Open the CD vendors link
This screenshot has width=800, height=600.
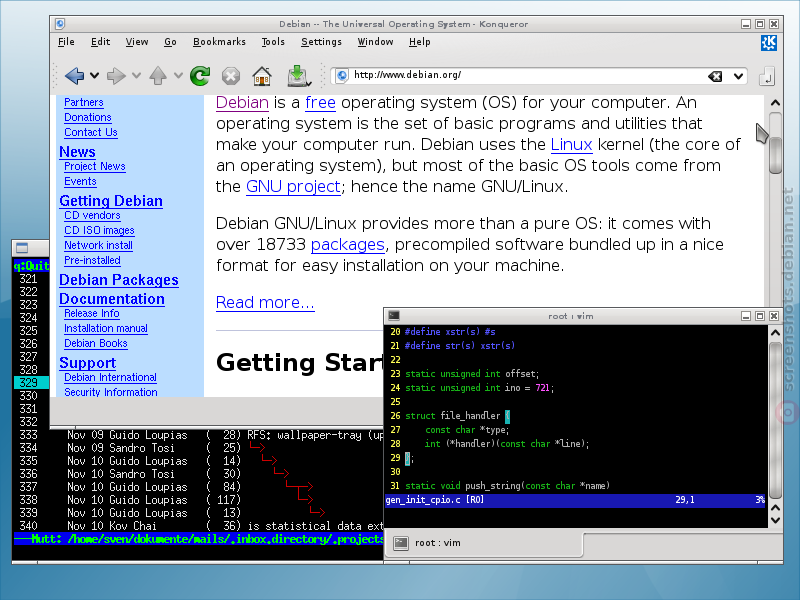click(92, 215)
